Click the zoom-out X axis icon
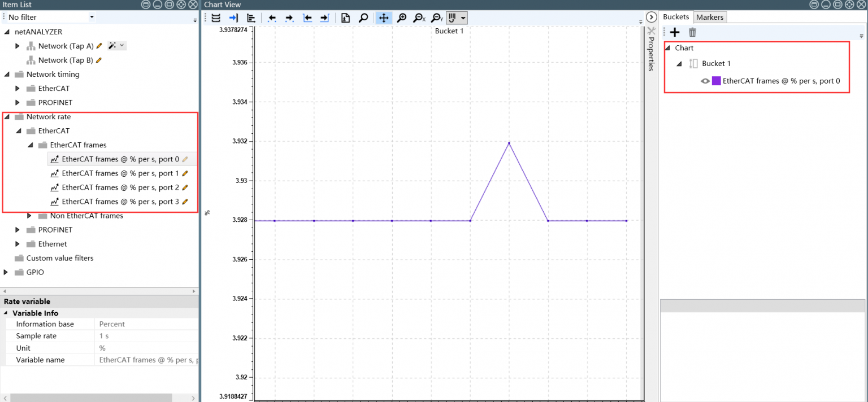Screen dimensions: 868x402 [x=420, y=18]
